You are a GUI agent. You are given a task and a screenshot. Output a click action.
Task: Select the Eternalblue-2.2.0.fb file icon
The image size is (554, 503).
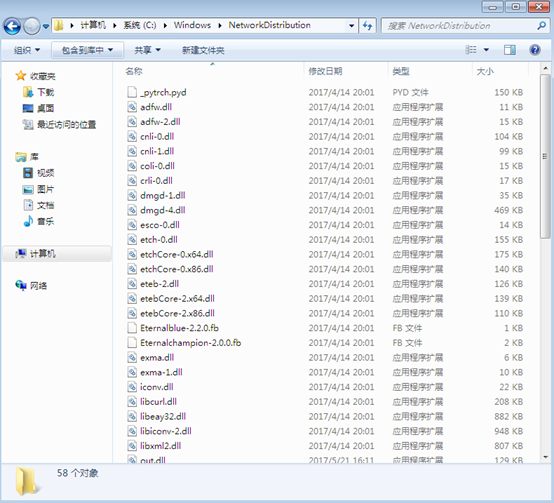click(132, 328)
